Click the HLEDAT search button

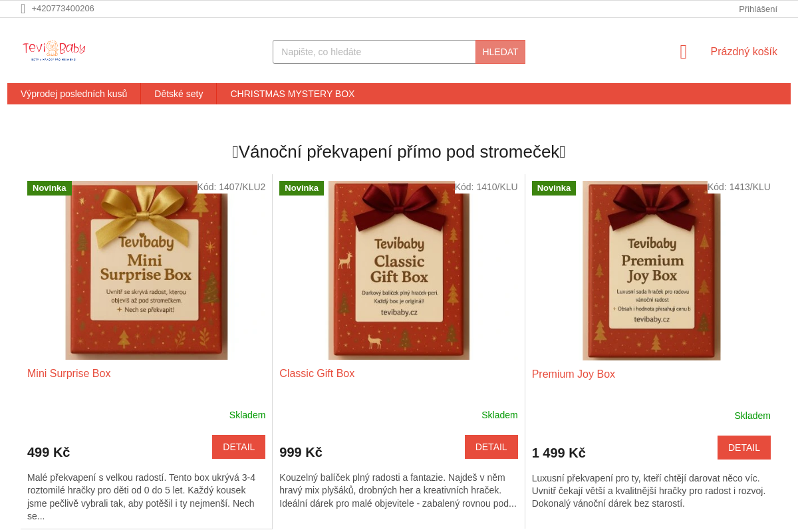pos(500,52)
